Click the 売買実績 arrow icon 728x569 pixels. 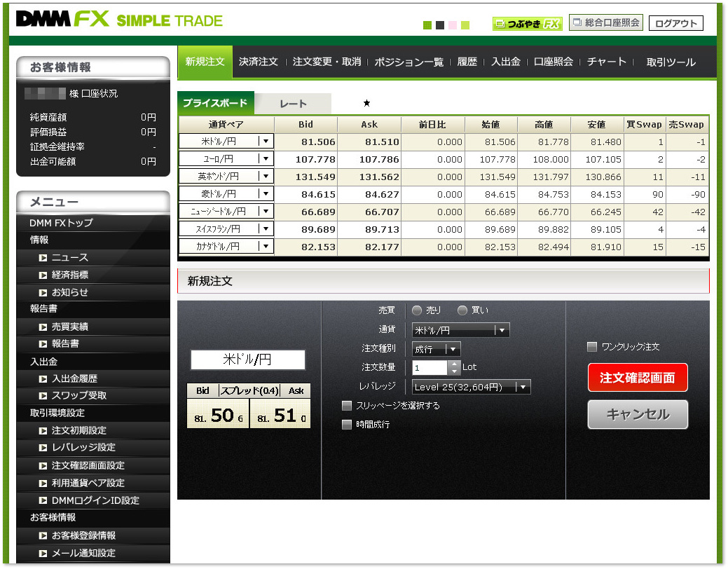click(43, 327)
